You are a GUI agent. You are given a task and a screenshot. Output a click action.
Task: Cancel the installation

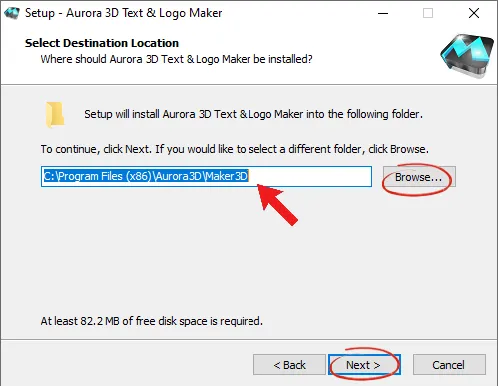click(x=449, y=365)
